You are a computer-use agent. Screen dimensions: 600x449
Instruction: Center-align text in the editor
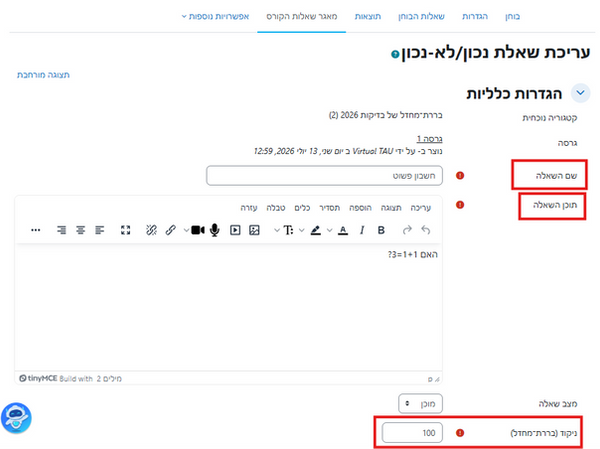(x=80, y=230)
